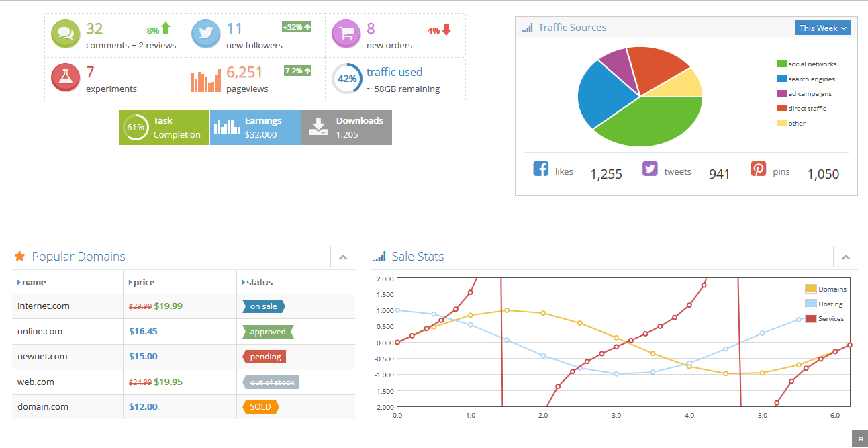Click the 'traffic used' heading text
The image size is (868, 448).
[395, 72]
